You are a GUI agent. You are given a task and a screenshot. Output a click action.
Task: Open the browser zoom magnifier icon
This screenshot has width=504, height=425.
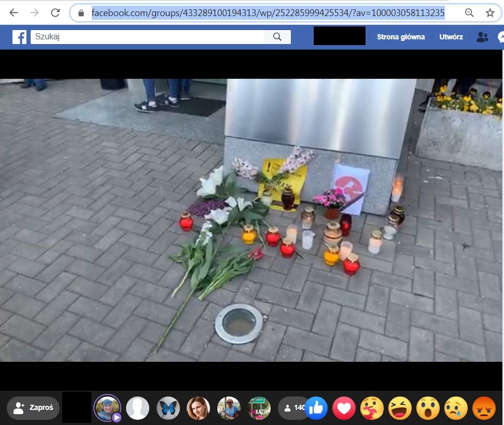pos(469,13)
